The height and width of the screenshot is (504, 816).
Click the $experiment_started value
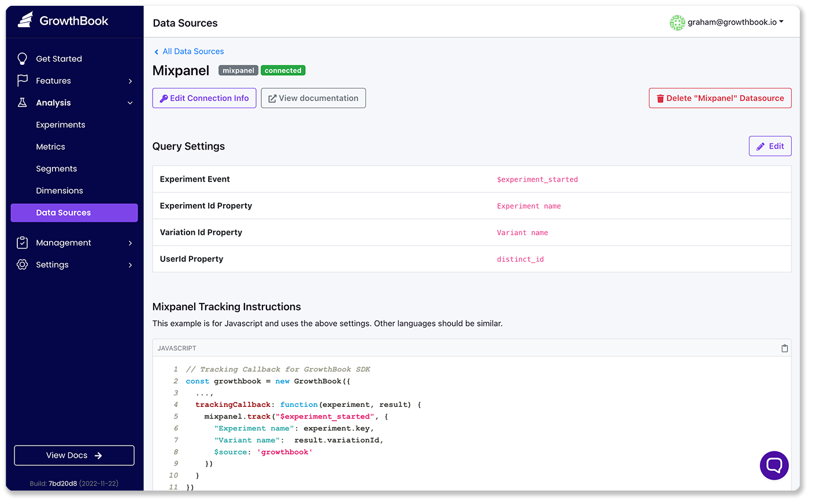click(x=537, y=179)
